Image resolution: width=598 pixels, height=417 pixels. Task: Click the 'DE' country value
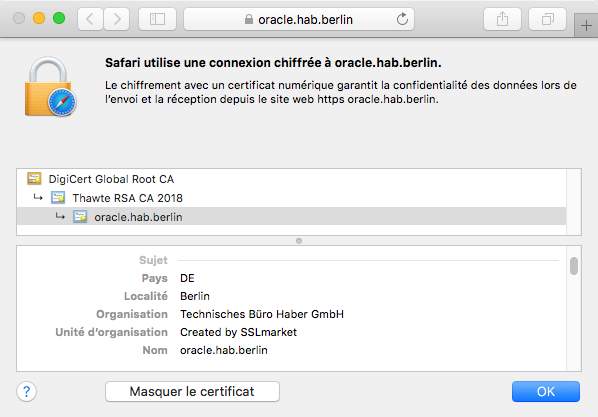(x=187, y=278)
